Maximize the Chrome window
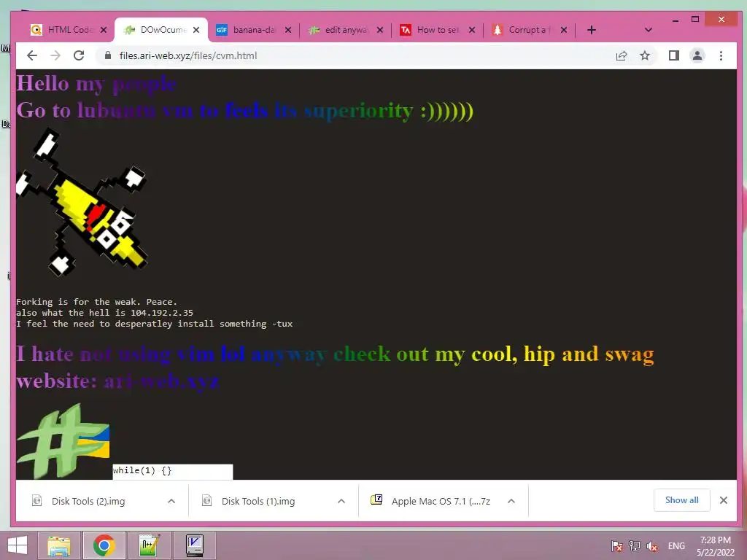This screenshot has width=747, height=560. (x=695, y=20)
